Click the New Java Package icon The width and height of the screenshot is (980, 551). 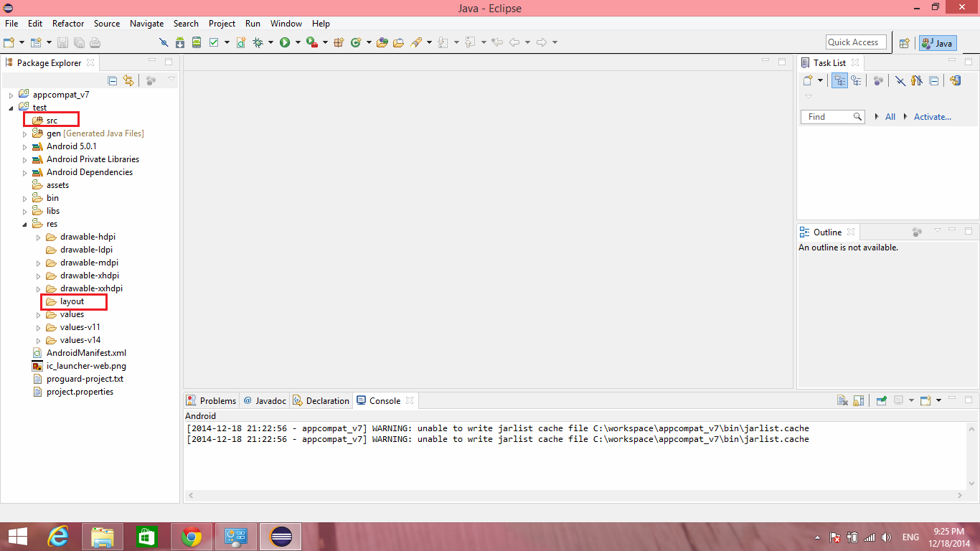pos(339,42)
